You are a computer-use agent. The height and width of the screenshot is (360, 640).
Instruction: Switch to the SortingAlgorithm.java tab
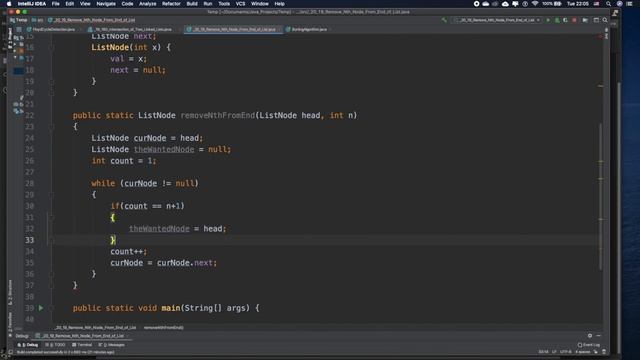[307, 29]
